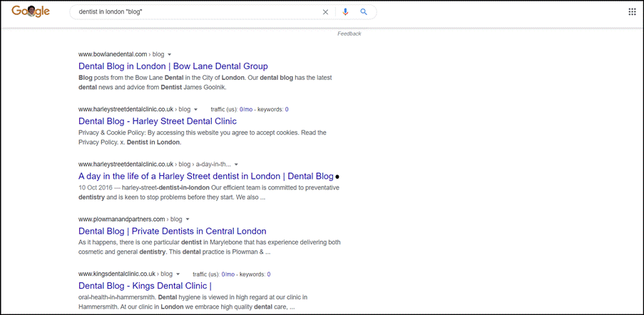Click traffic value for kingsdentalclinic result
Screen dimensions: 644x315
[x=228, y=274]
